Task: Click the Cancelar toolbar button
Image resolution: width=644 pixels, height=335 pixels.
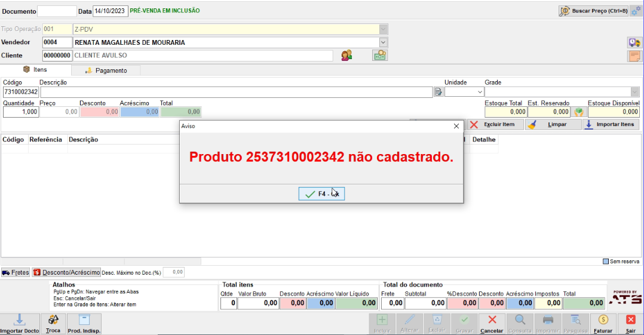Action: 492,324
